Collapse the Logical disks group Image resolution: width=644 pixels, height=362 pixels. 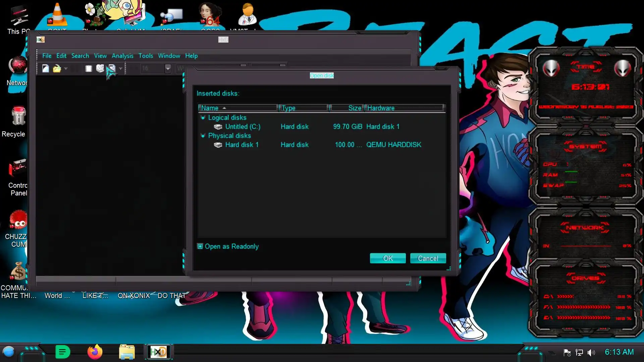203,118
